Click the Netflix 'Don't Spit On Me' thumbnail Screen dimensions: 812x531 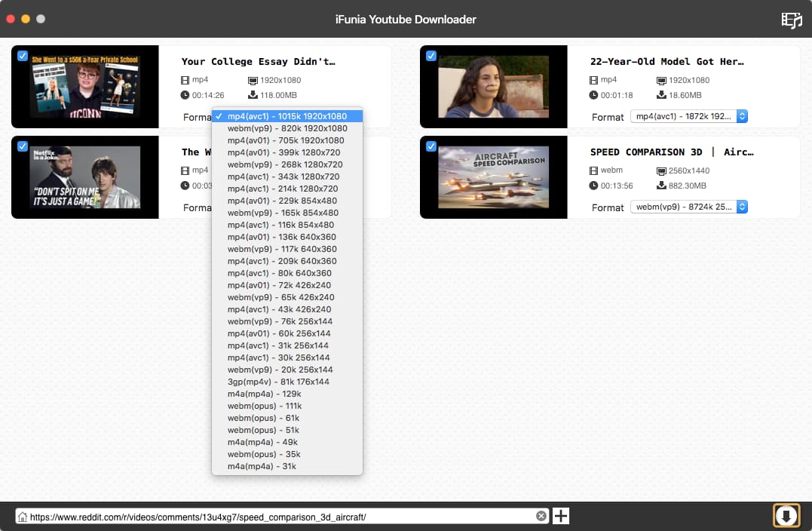tap(85, 177)
